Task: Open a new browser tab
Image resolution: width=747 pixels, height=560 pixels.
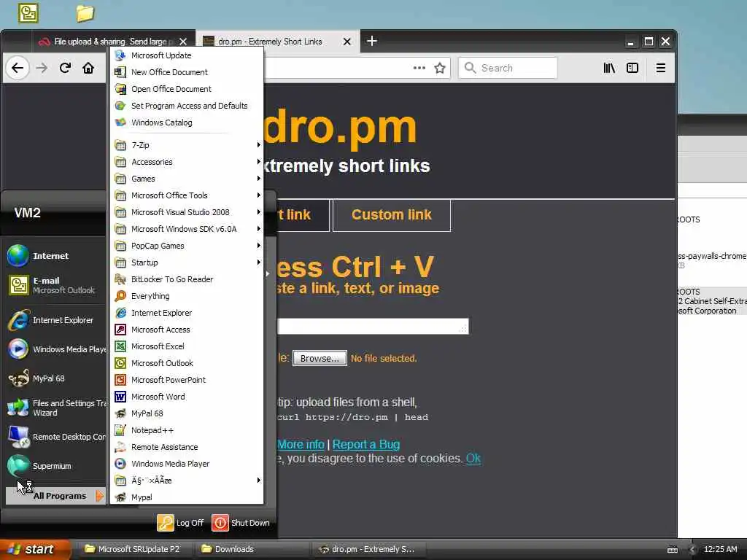Action: pos(372,42)
